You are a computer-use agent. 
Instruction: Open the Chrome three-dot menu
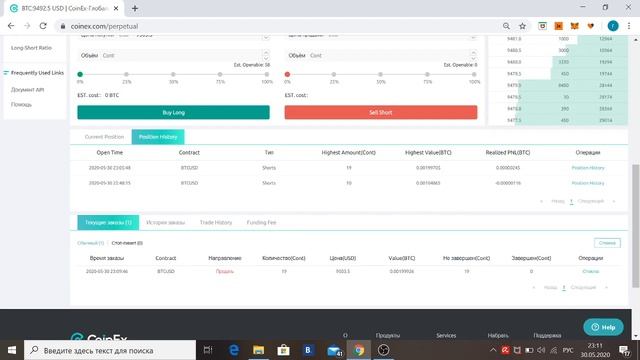pos(629,26)
